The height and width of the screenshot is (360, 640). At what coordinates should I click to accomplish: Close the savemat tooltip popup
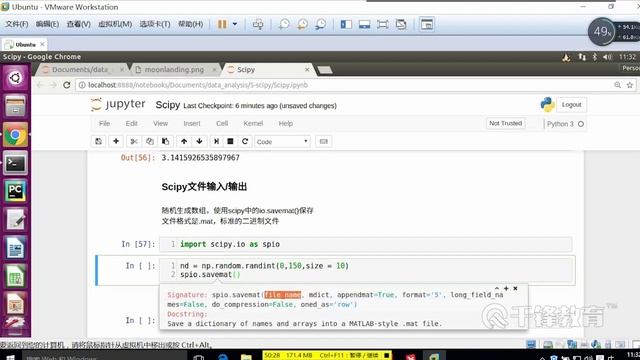click(516, 288)
